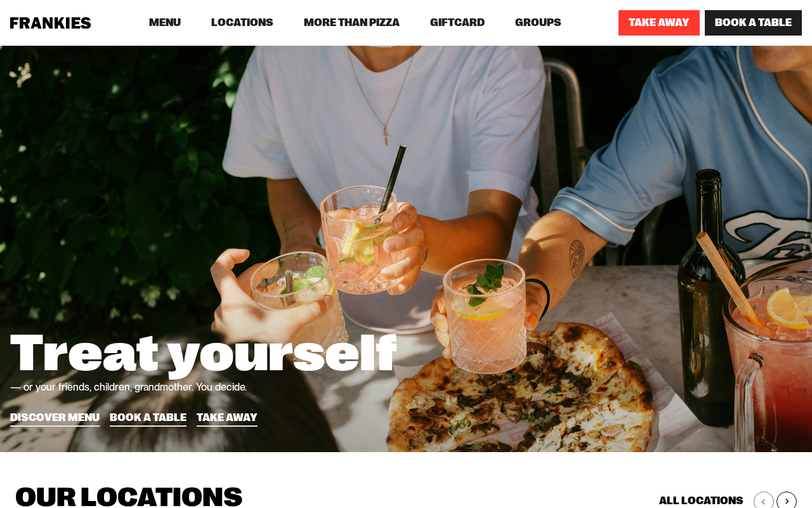Select MORE THAN PIZZA nav item
812x508 pixels.
click(x=351, y=23)
